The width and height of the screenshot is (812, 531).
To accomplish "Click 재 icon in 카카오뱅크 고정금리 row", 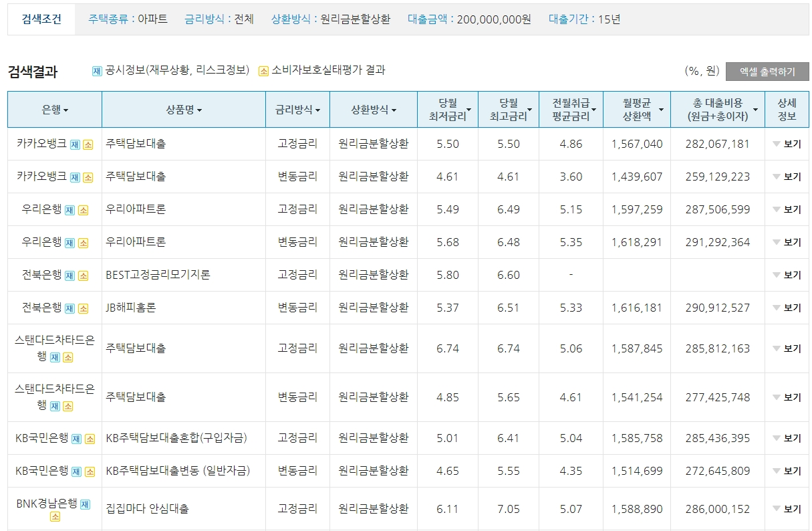I will [x=75, y=144].
